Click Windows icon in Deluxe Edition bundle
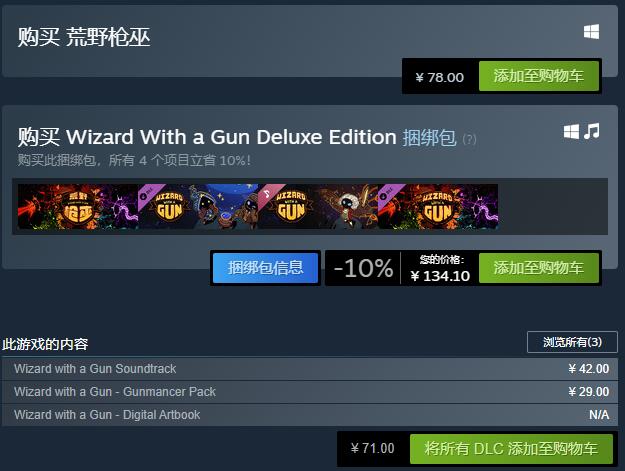Viewport: 625px width, 471px height. (571, 131)
